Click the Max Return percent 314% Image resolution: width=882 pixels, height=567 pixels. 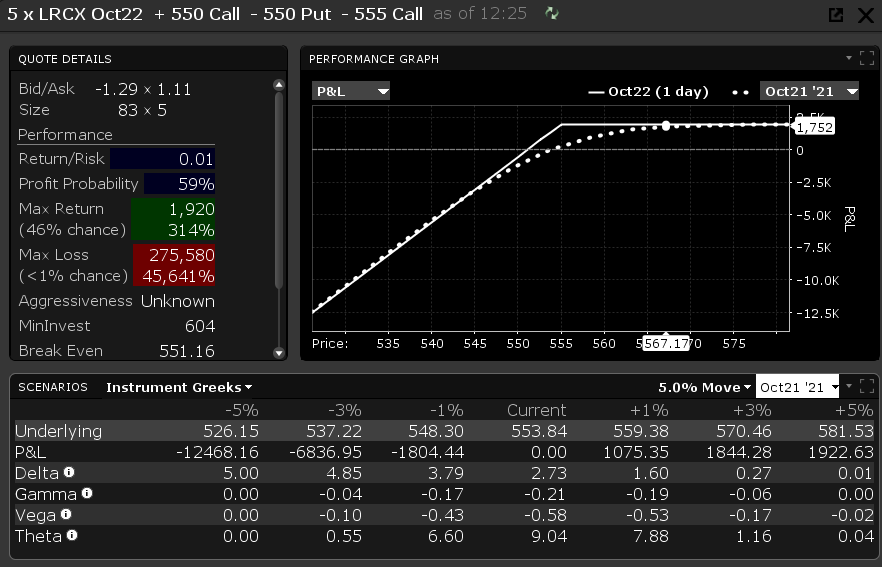pyautogui.click(x=191, y=230)
